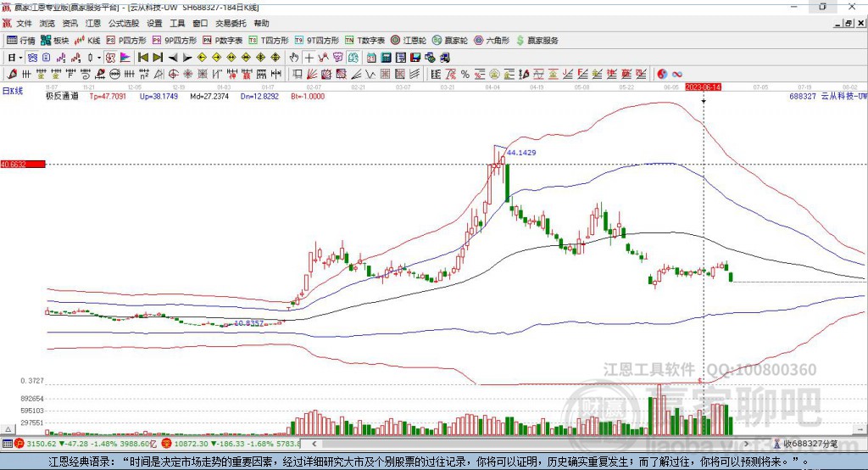The image size is (868, 470).
Task: Click the Up=38.1749 indicator value
Action: [x=159, y=97]
